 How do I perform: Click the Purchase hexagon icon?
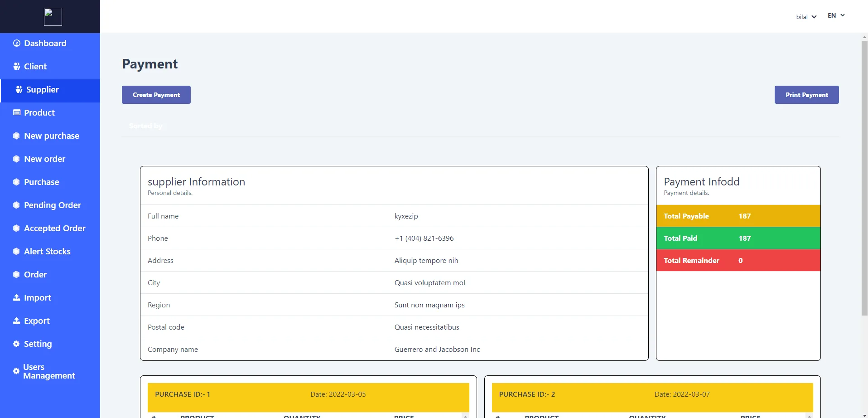[x=17, y=182]
